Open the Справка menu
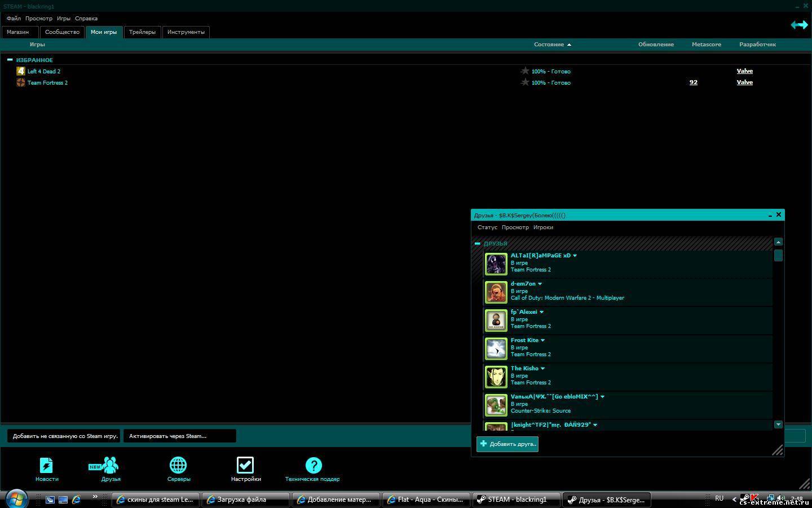812x508 pixels. 86,18
